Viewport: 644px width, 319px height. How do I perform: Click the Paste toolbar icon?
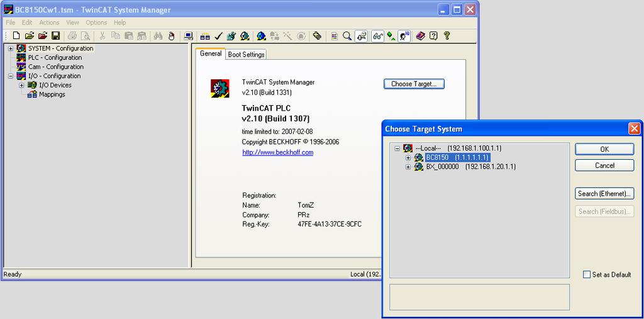[128, 36]
